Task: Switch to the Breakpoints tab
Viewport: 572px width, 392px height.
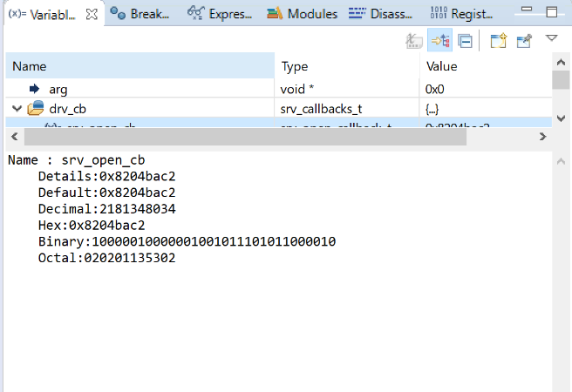Action: 140,14
